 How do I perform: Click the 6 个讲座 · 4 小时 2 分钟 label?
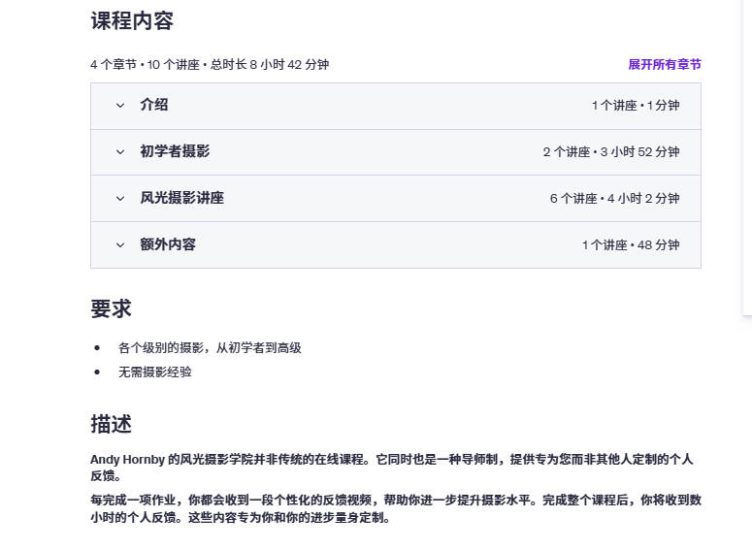tap(614, 199)
